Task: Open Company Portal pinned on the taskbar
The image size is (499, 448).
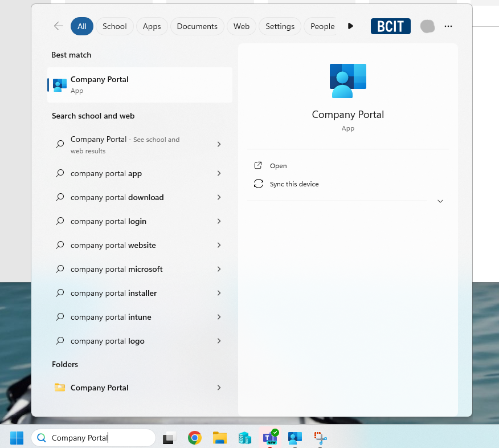Action: (x=295, y=438)
